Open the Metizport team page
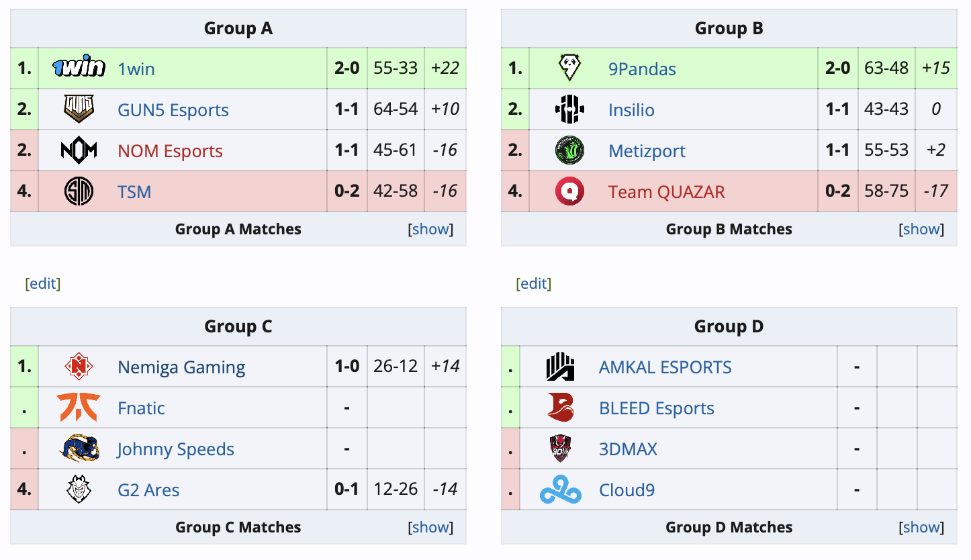 pos(646,150)
